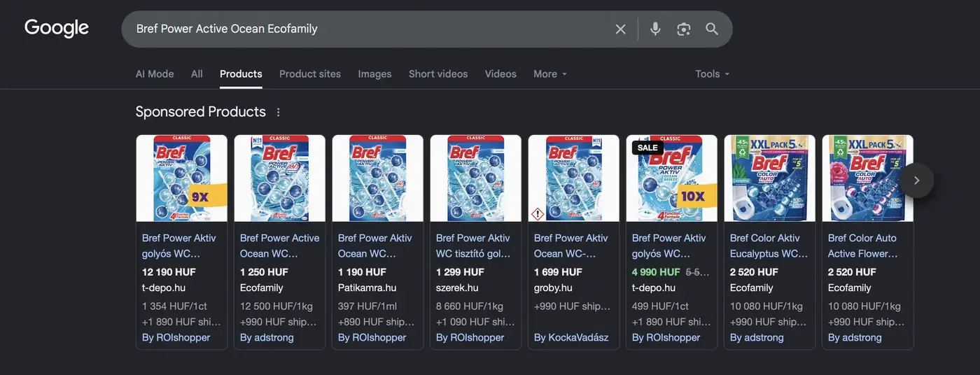Click the Patikamra.hu seller name

(367, 288)
